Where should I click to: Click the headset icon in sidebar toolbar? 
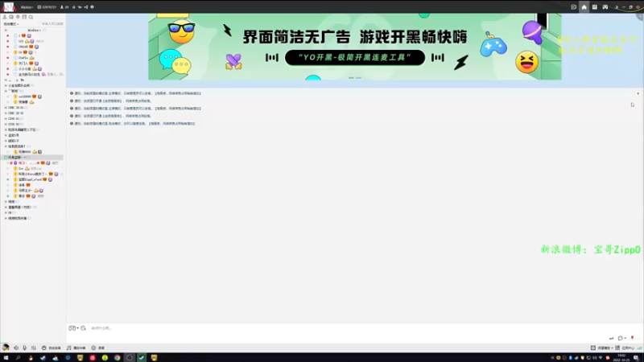11,17
